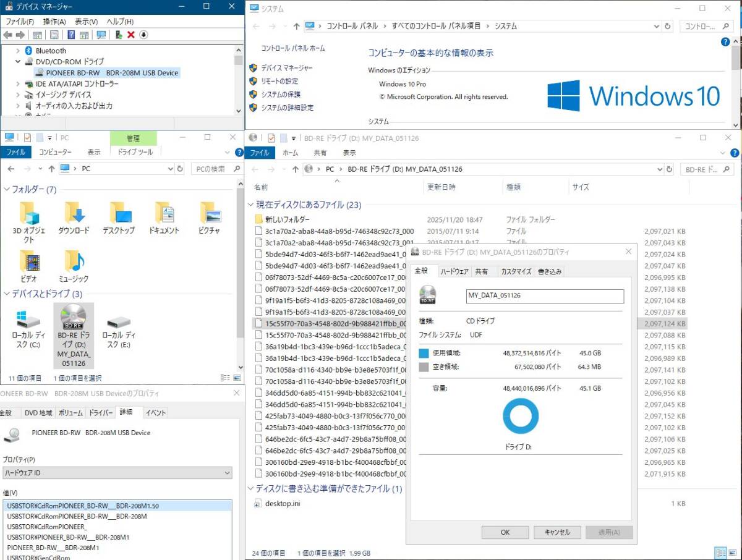Open デバイス マネージャー link in System window
Image resolution: width=742 pixels, height=560 pixels.
pos(287,68)
